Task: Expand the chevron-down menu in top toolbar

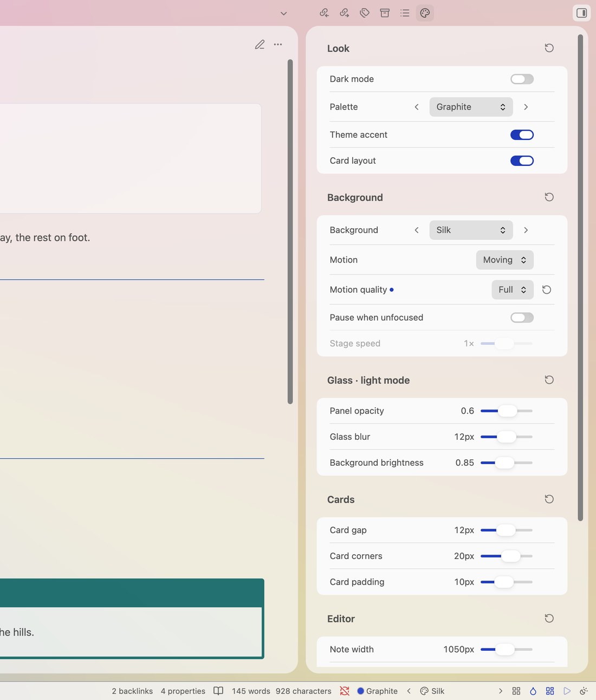Action: (283, 14)
